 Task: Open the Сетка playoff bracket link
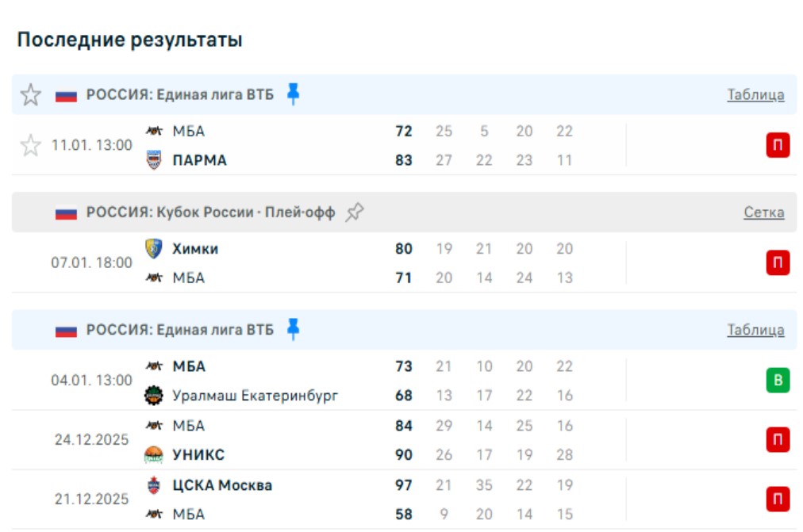point(763,212)
